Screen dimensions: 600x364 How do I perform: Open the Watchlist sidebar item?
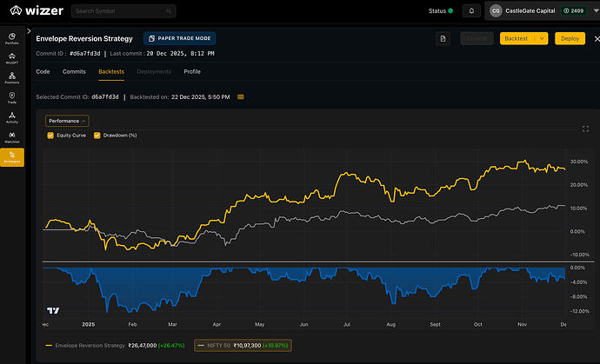coord(12,137)
